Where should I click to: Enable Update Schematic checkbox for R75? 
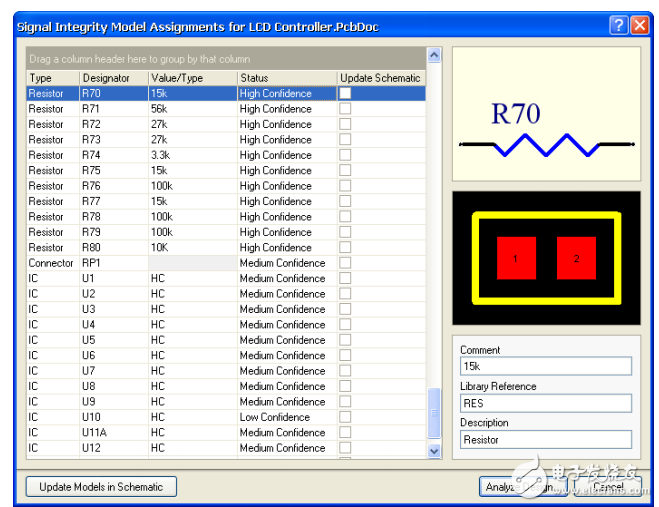pos(345,170)
